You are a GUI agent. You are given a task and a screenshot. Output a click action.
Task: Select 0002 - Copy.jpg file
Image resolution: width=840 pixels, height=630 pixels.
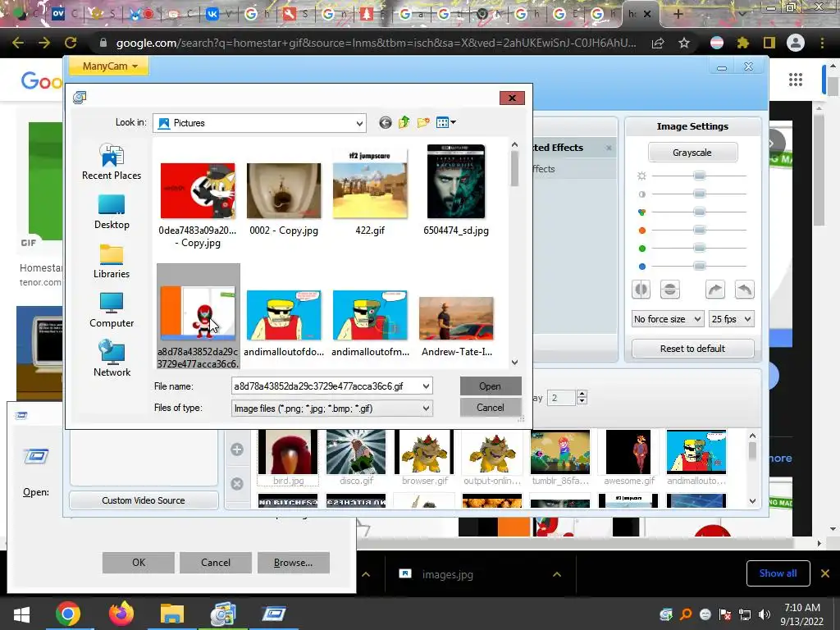click(x=283, y=199)
